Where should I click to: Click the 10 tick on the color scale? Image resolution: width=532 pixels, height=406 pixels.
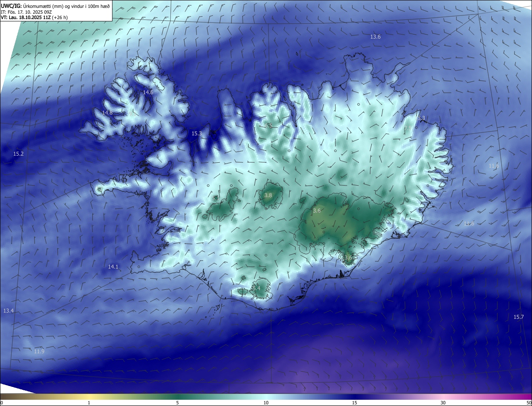point(266,403)
